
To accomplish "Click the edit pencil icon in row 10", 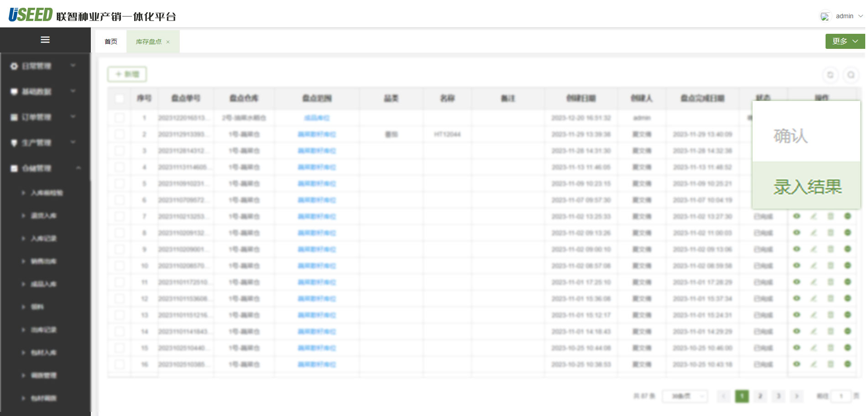I will pyautogui.click(x=813, y=266).
